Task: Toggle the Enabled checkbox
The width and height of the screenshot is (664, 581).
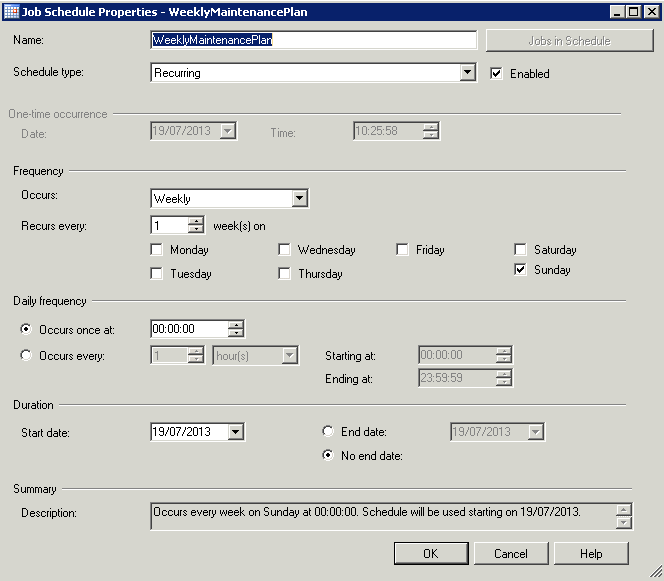Action: [x=496, y=73]
